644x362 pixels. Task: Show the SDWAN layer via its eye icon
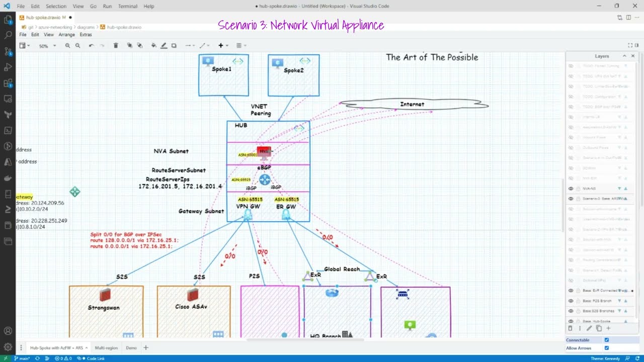pos(571,168)
